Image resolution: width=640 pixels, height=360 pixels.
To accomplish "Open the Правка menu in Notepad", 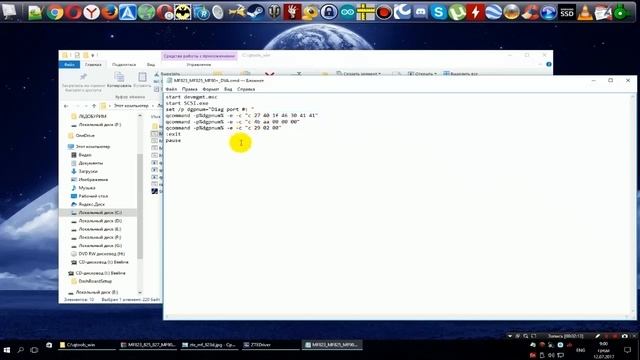I will 190,89.
